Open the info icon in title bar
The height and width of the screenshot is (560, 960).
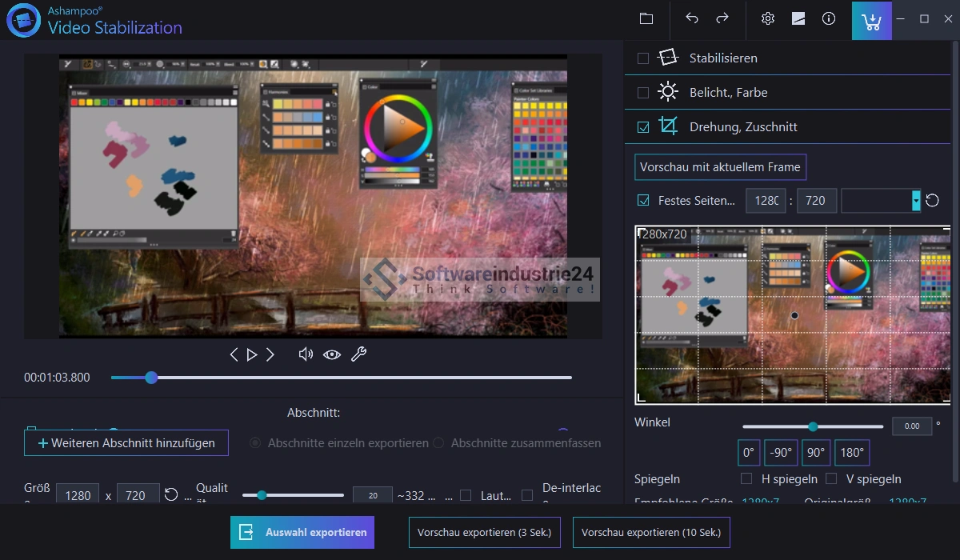pyautogui.click(x=829, y=18)
